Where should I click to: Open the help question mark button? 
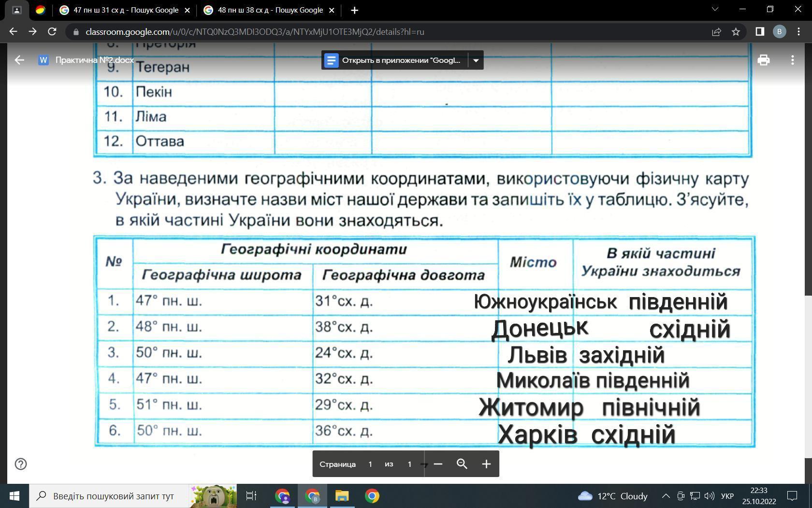click(21, 464)
